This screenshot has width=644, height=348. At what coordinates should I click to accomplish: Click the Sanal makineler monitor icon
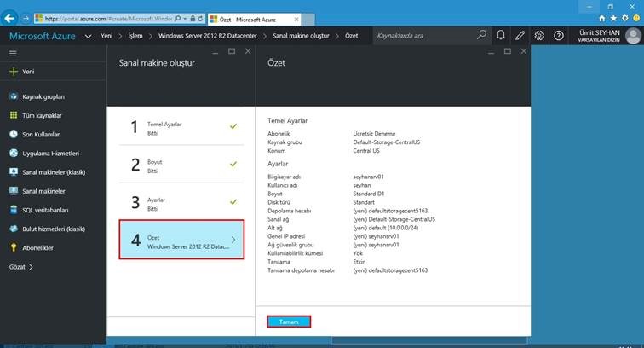click(14, 191)
